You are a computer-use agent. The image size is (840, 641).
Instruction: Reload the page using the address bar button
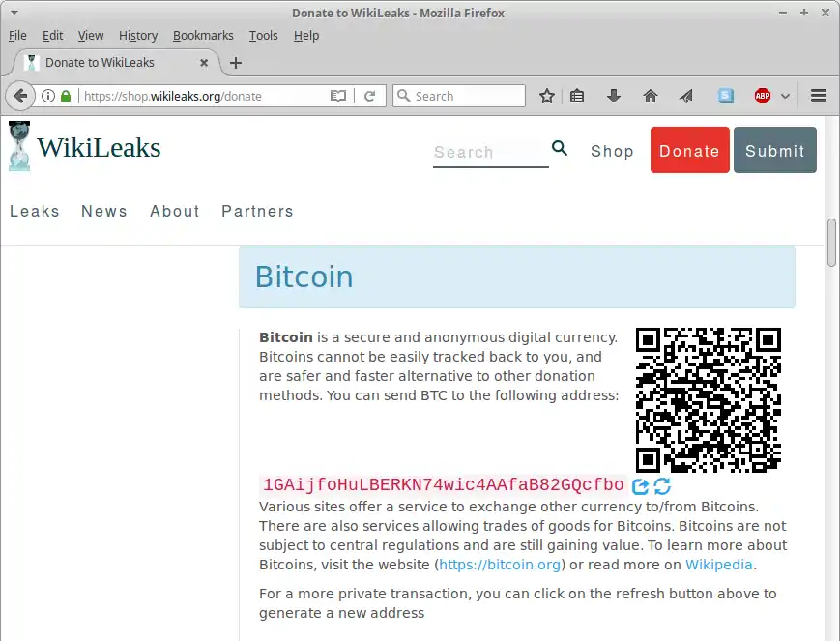coord(369,96)
